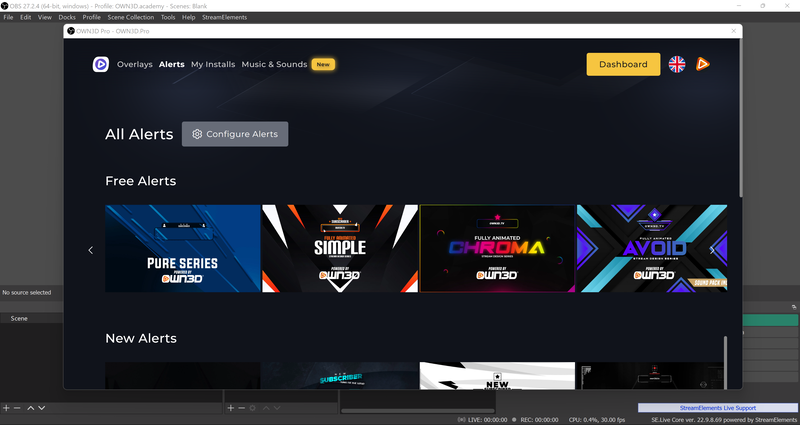Open the UK flag language selector
The width and height of the screenshot is (800, 425).
click(x=677, y=64)
